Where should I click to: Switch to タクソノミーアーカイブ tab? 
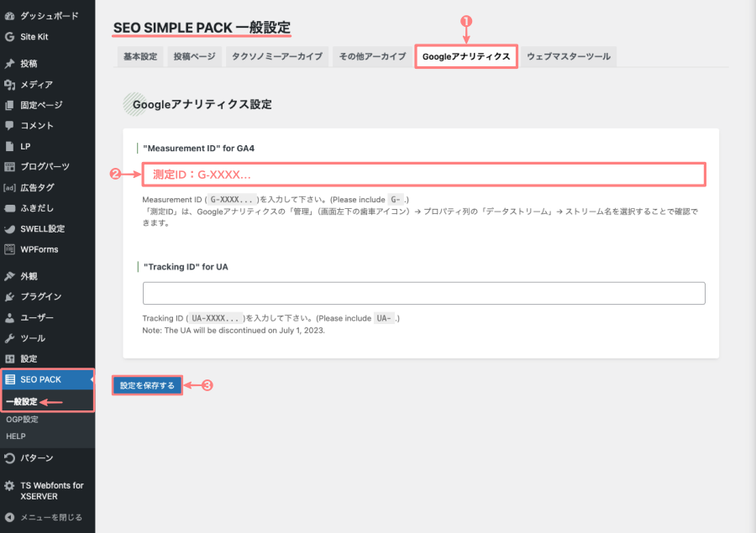276,56
